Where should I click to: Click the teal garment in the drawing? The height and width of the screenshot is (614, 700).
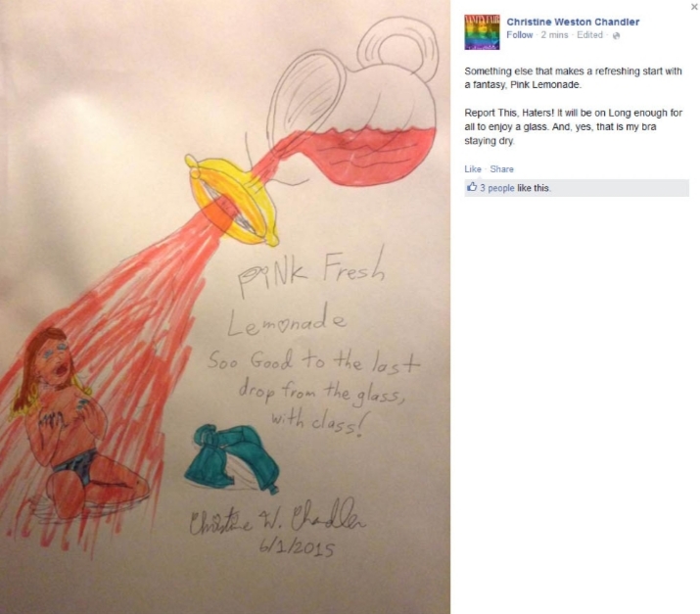tap(232, 458)
